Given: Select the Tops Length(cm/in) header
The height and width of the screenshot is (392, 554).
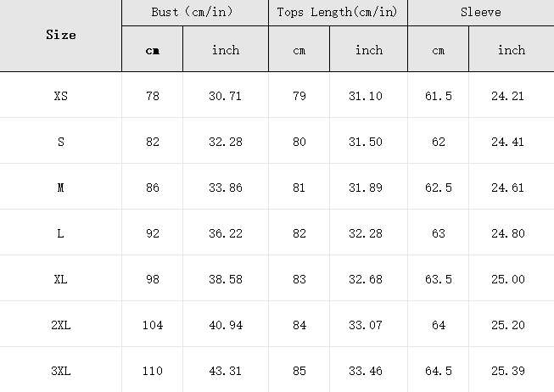Looking at the screenshot, I should 338,13.
